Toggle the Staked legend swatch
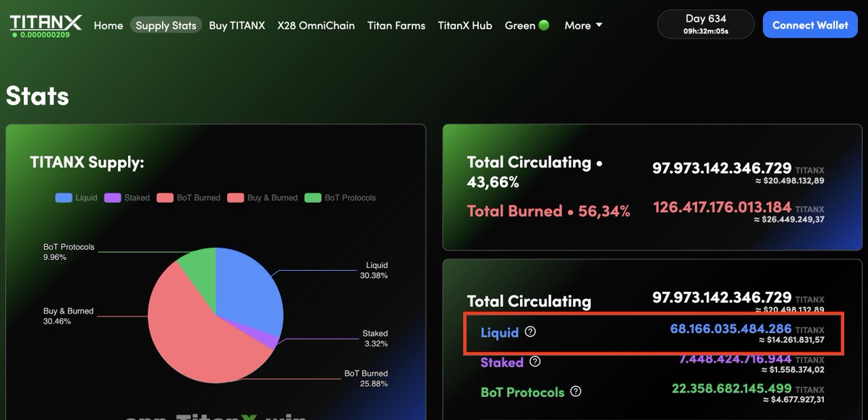Viewport: 868px width, 420px height. [112, 198]
